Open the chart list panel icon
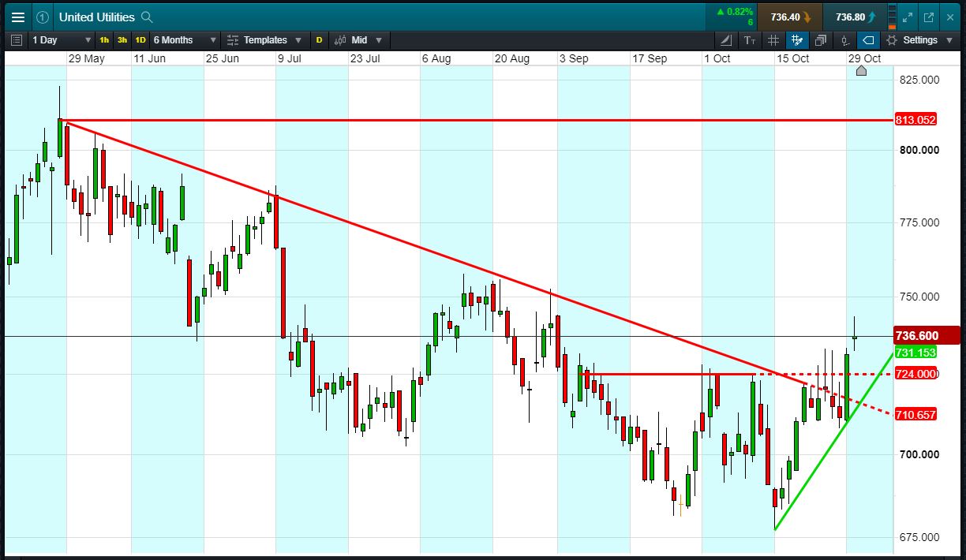The width and height of the screenshot is (966, 560). (17, 40)
